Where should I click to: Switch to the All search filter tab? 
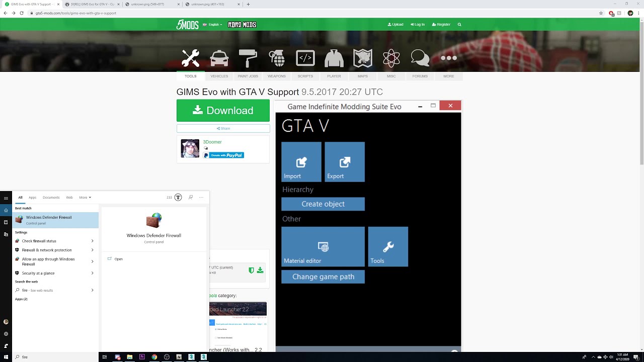click(21, 198)
